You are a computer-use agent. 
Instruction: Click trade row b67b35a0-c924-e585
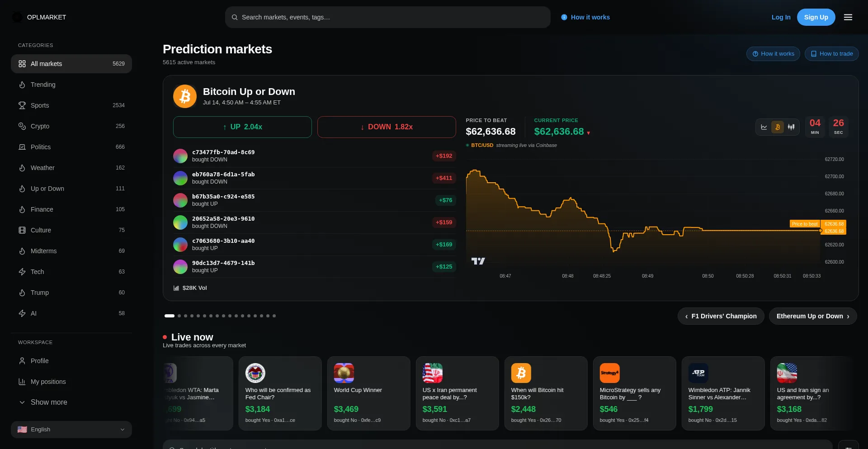click(x=315, y=200)
